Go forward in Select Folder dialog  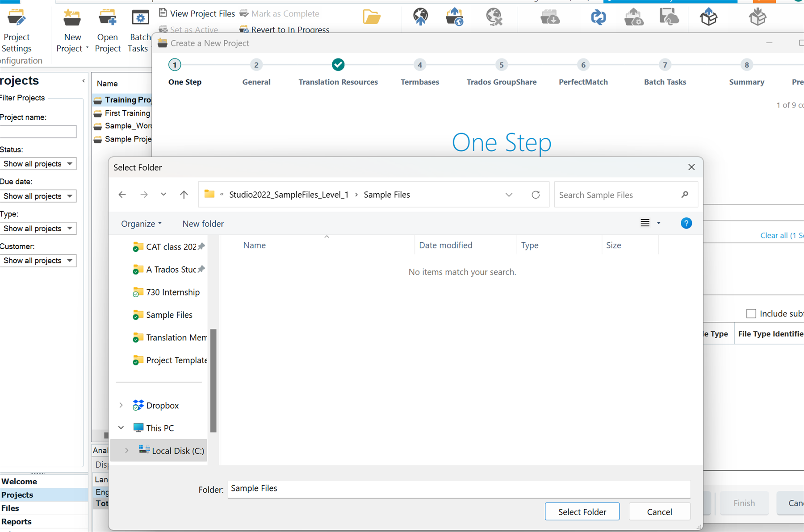coord(144,195)
